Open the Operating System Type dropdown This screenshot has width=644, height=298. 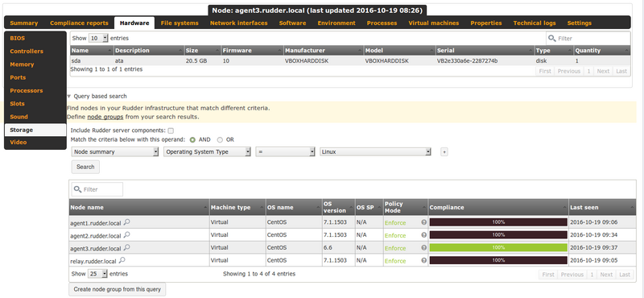tap(208, 151)
